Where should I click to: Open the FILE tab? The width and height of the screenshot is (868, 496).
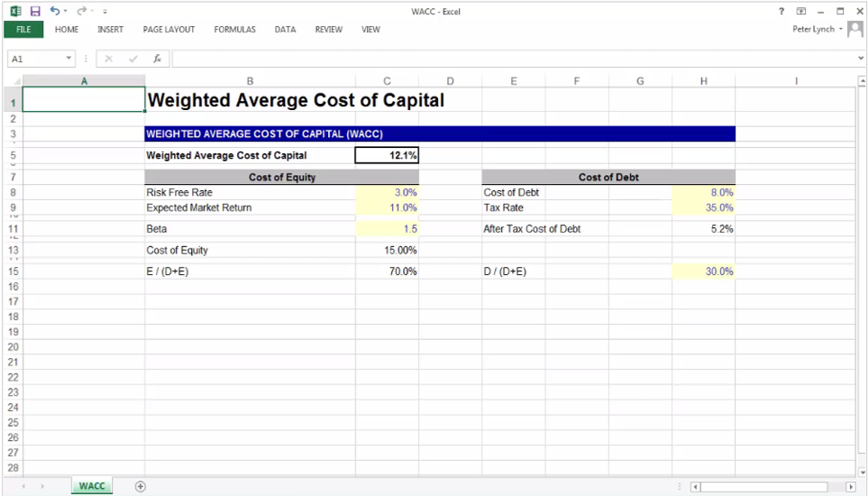23,30
